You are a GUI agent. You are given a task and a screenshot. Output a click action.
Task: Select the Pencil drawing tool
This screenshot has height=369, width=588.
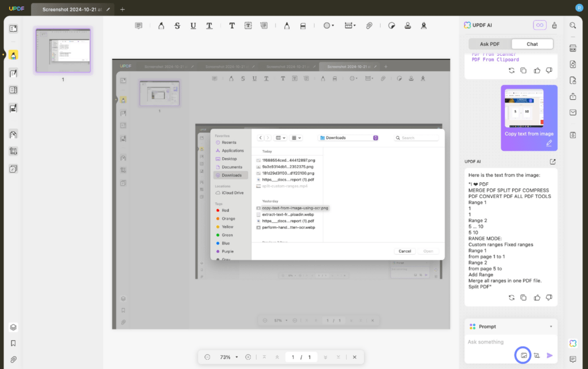[287, 25]
